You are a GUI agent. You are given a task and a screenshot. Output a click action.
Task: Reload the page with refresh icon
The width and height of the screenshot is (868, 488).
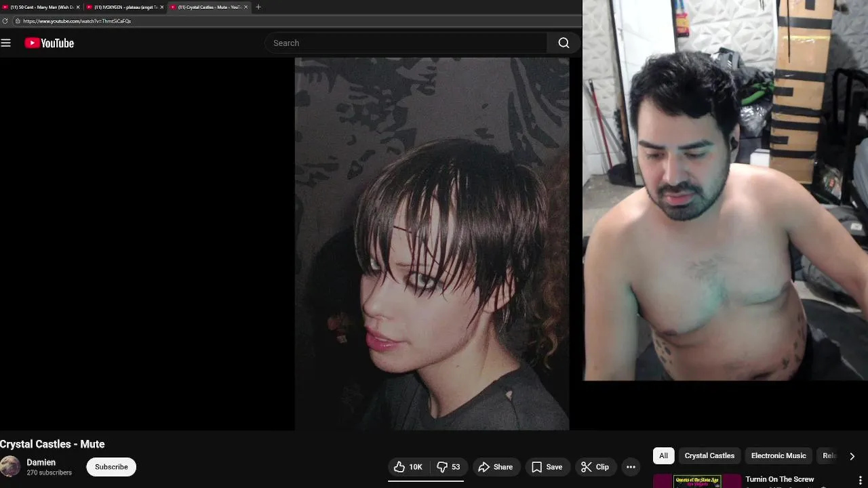tap(5, 21)
